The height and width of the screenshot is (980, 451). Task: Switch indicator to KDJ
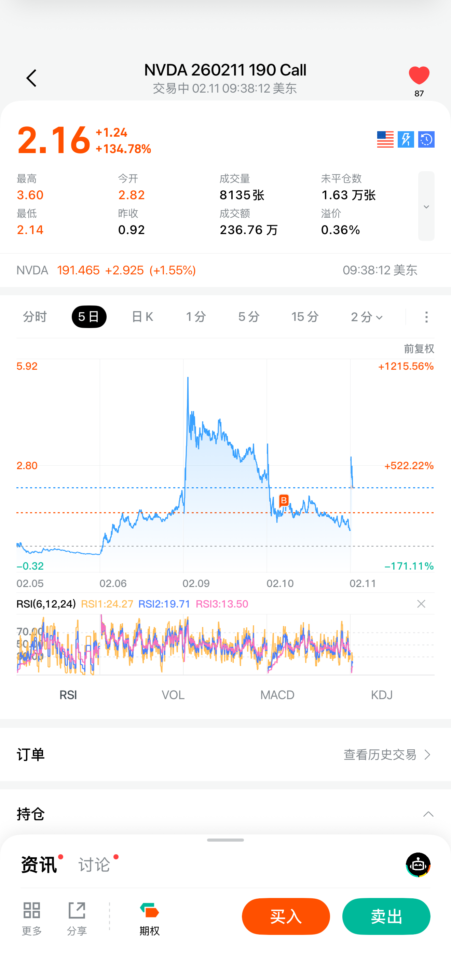pyautogui.click(x=381, y=695)
